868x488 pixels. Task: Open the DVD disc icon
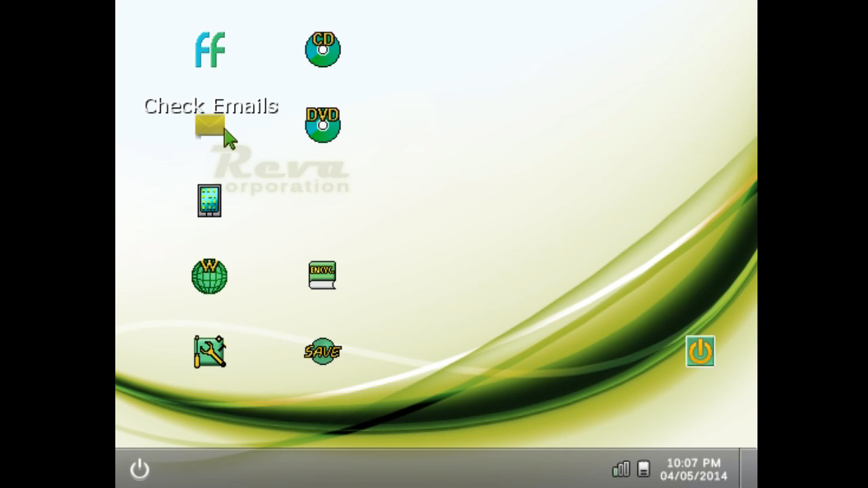[x=323, y=125]
